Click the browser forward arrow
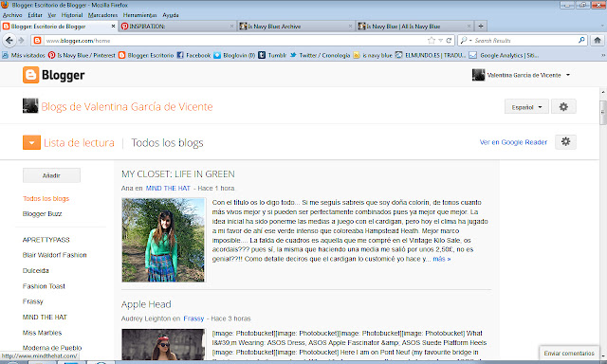This screenshot has width=607, height=364. (21, 40)
